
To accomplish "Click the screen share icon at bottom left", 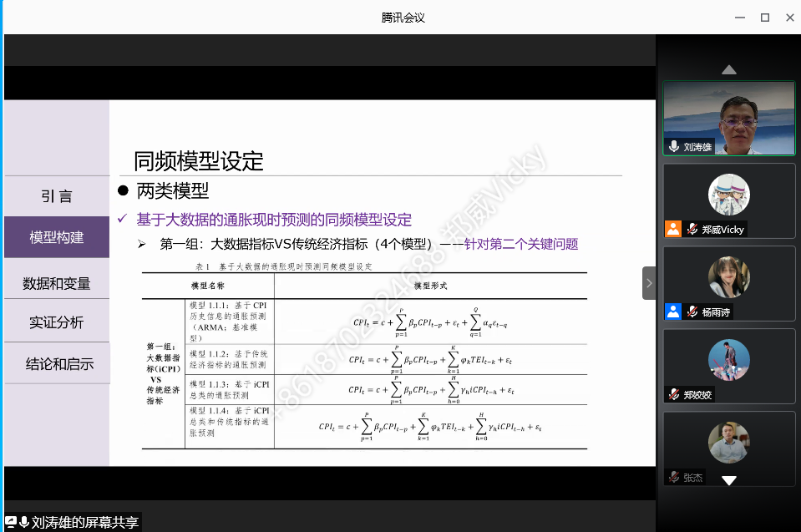I will click(x=11, y=522).
